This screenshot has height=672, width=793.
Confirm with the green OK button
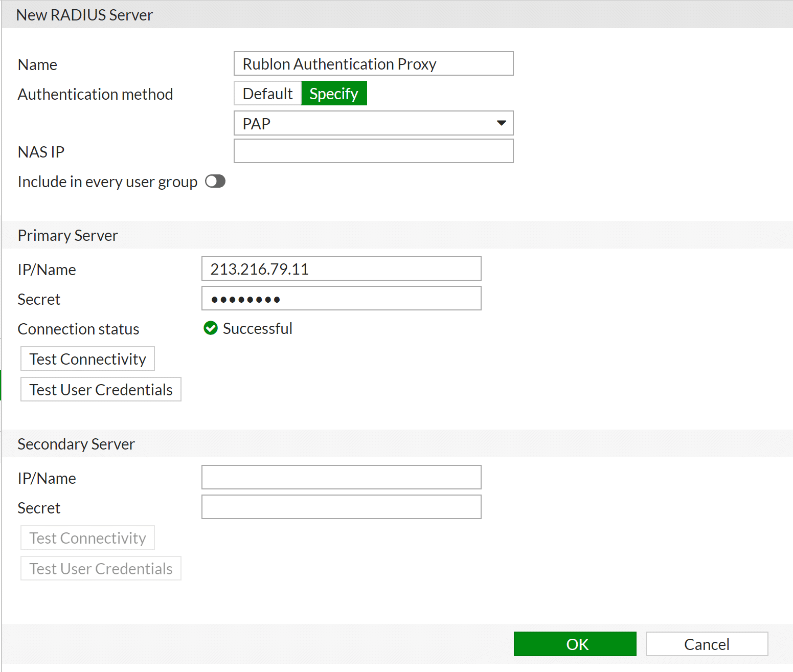575,644
